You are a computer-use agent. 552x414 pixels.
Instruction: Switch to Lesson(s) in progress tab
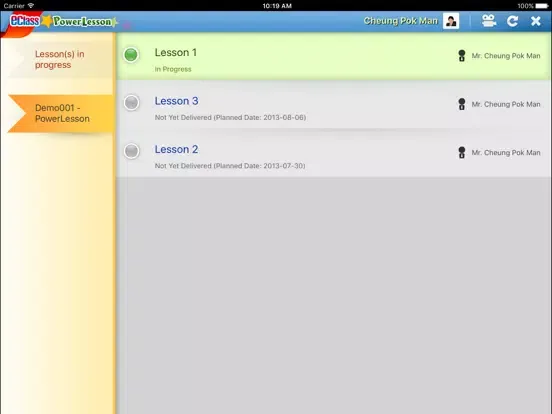click(59, 59)
